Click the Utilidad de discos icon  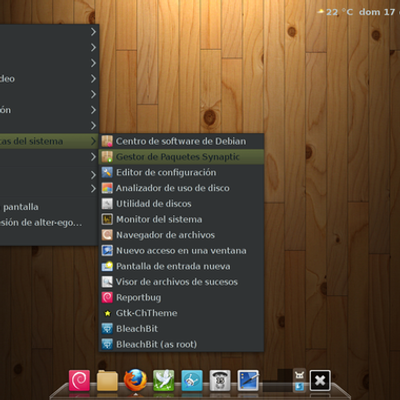[x=107, y=204]
